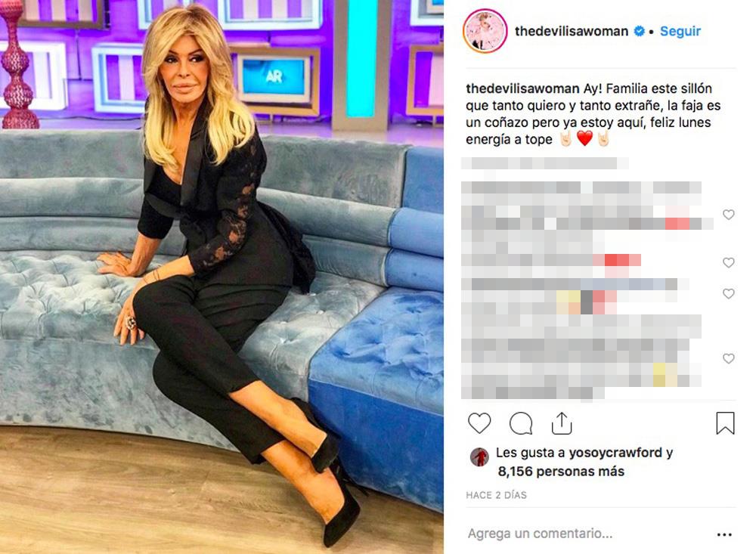Click the verified badge beside username
The width and height of the screenshot is (756, 554).
pyautogui.click(x=639, y=31)
